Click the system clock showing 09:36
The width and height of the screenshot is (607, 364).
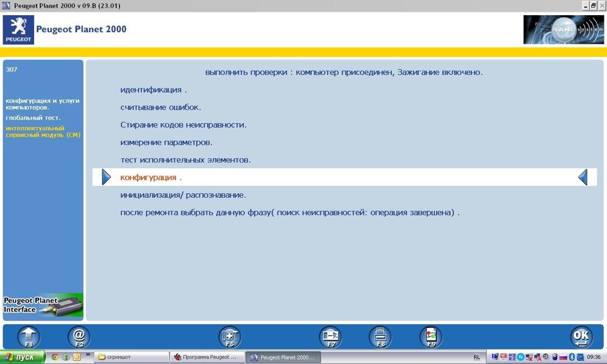(x=594, y=357)
